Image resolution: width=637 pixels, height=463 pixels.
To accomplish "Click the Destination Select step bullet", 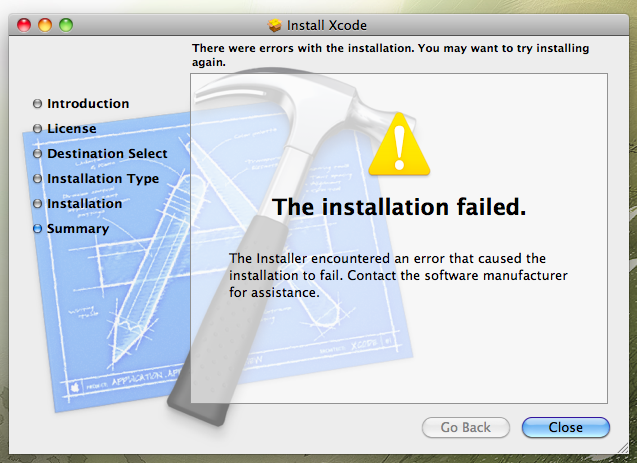I will tap(37, 154).
